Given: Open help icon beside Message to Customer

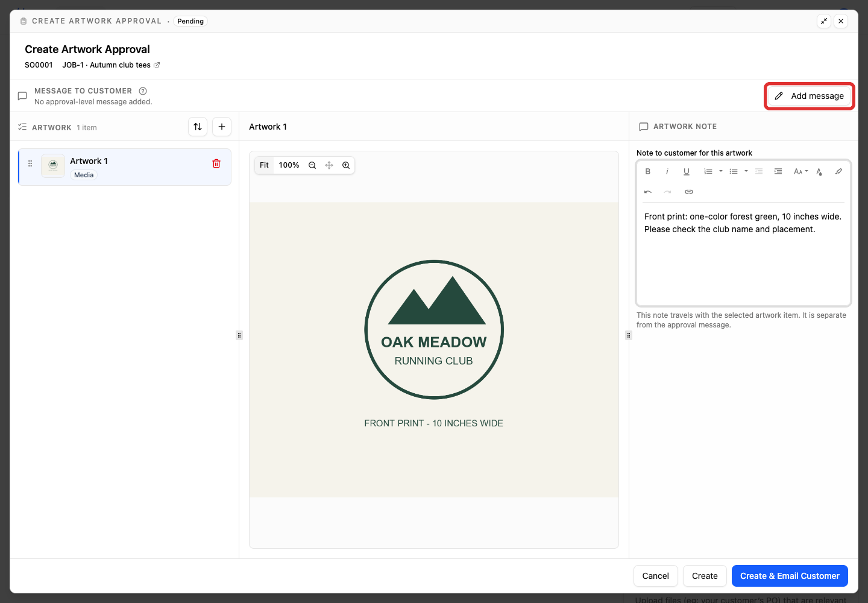Looking at the screenshot, I should point(143,91).
